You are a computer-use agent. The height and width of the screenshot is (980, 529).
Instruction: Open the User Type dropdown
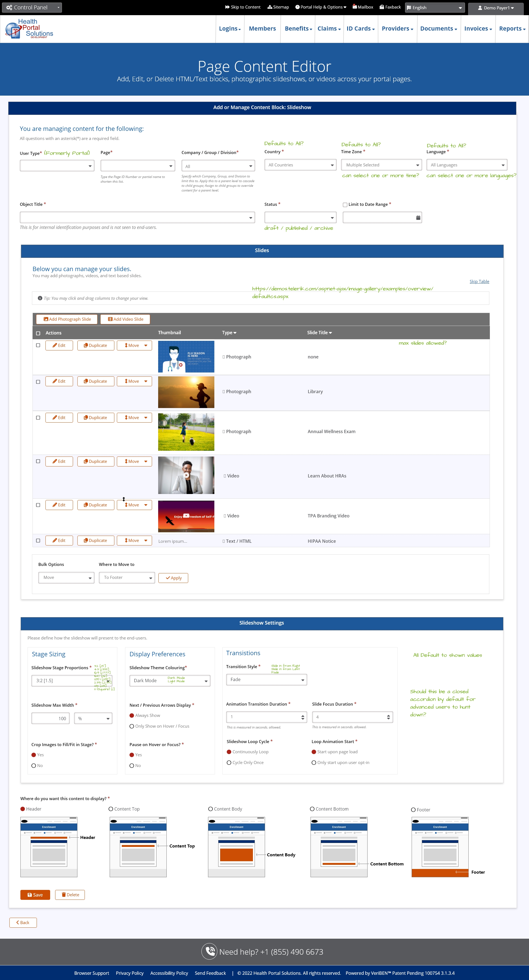[57, 166]
